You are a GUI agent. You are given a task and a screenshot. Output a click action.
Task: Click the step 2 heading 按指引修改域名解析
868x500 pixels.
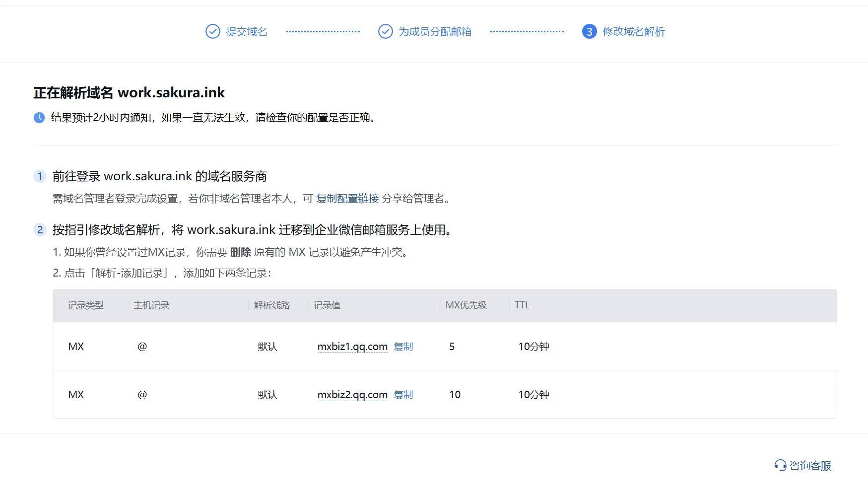(252, 230)
